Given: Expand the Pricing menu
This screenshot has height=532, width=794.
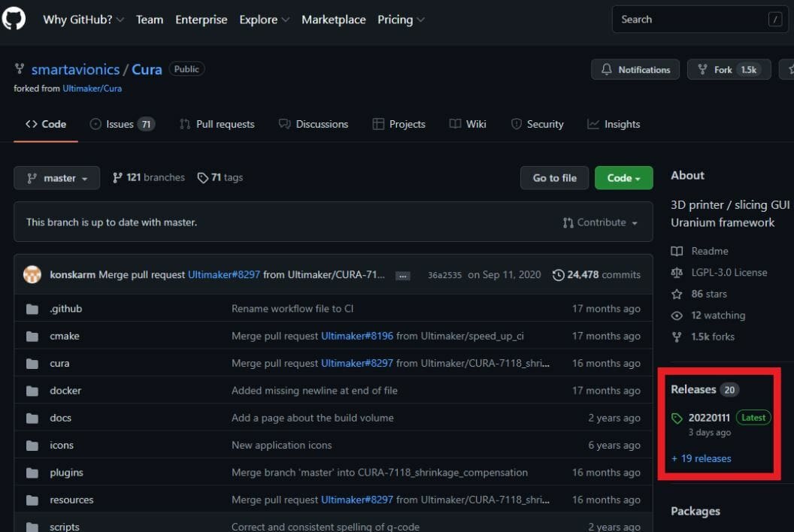Looking at the screenshot, I should [401, 20].
